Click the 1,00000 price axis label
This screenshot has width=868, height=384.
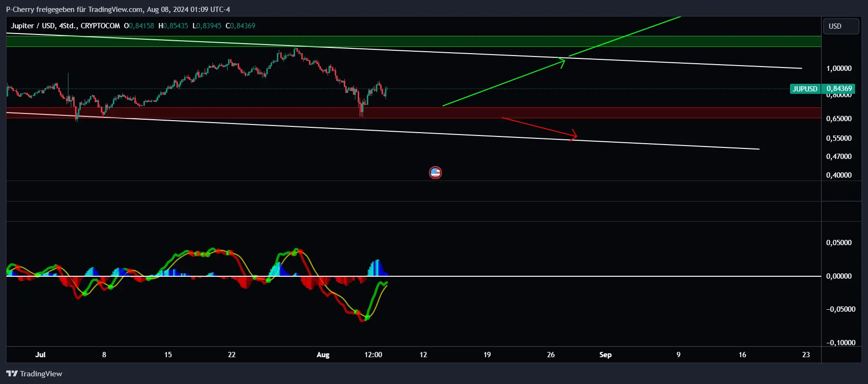(839, 68)
